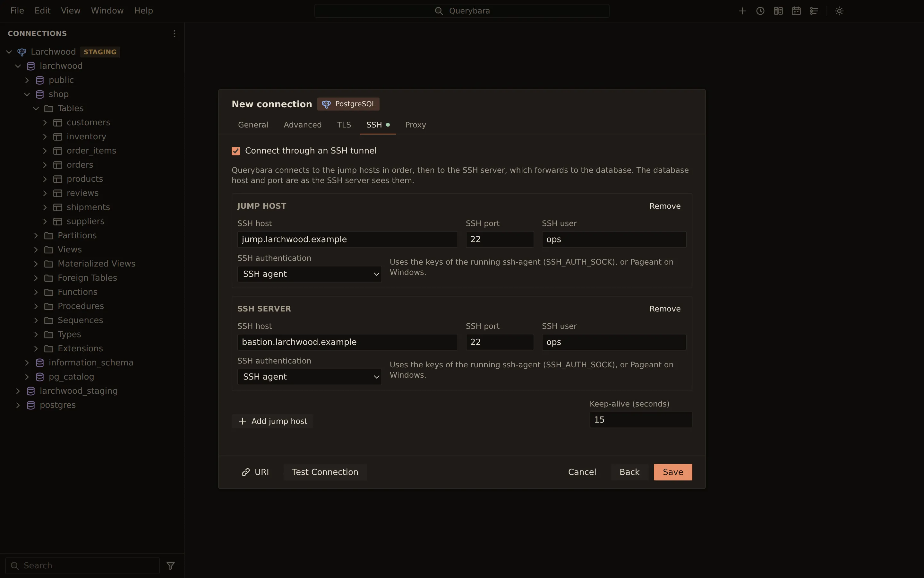This screenshot has height=578, width=924.
Task: Click the public schema icon
Action: coord(40,80)
